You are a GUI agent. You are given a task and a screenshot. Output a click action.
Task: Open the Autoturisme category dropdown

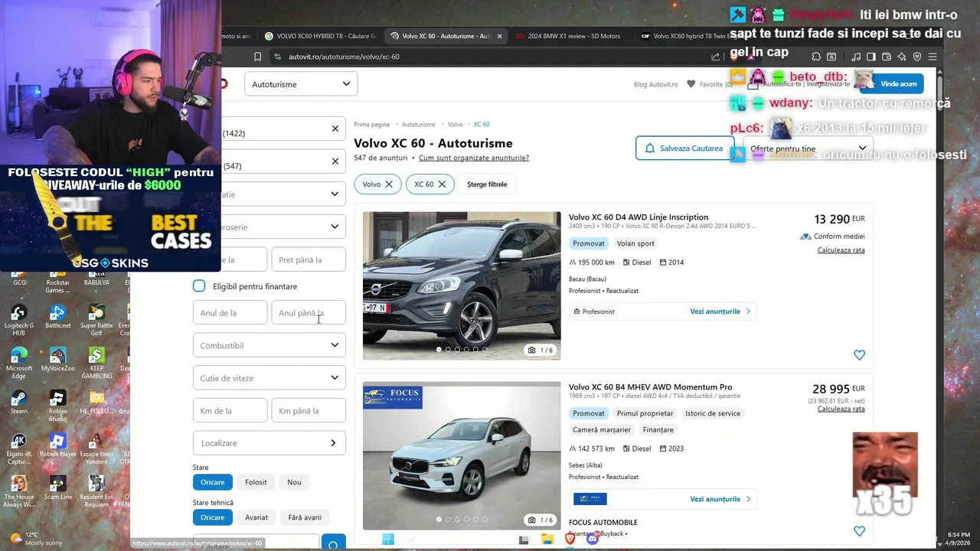tap(301, 84)
